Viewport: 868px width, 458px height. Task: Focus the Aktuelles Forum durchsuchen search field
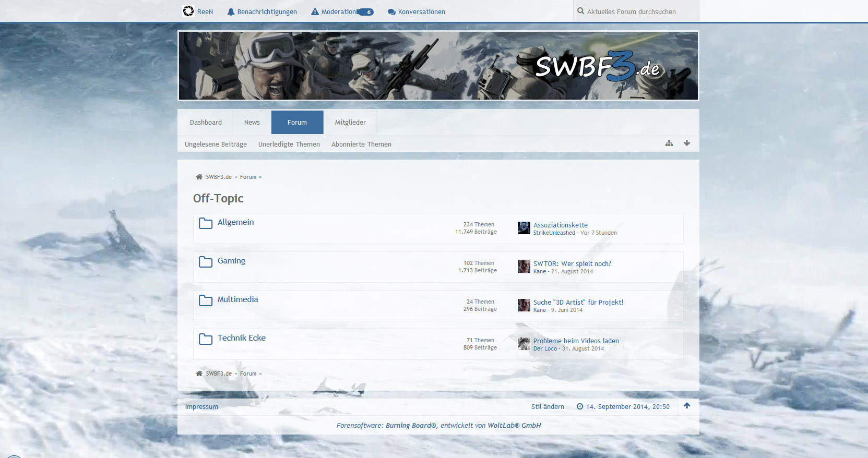[x=636, y=11]
